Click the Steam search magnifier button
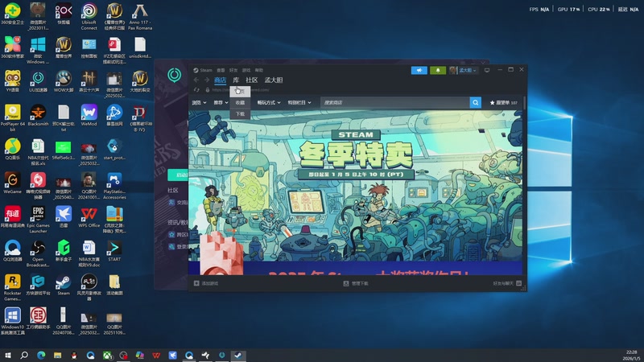The height and width of the screenshot is (362, 644). 475,103
